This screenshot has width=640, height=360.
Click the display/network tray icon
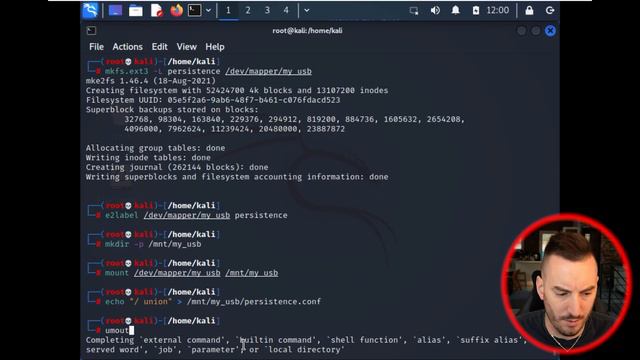coord(414,11)
